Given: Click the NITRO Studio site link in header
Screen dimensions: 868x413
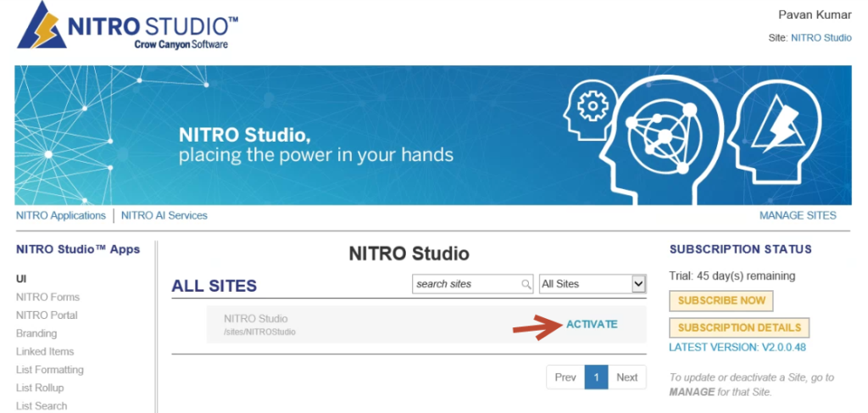Looking at the screenshot, I should 821,38.
